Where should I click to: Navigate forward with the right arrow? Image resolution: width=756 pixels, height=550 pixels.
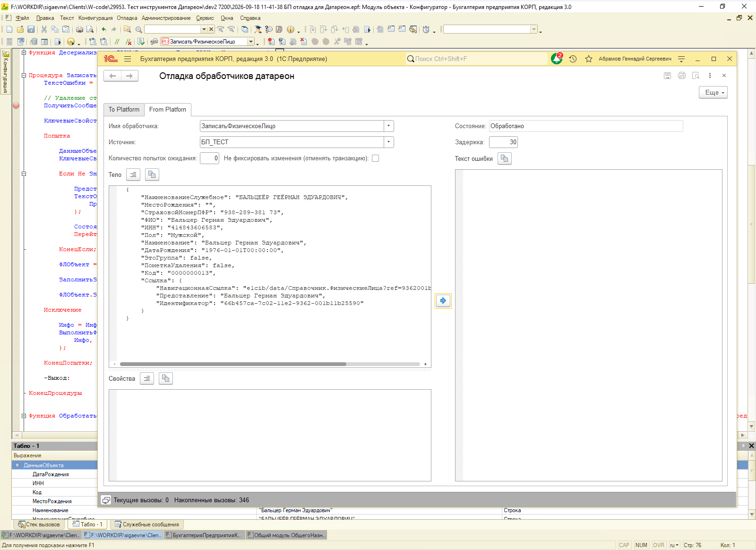click(129, 76)
